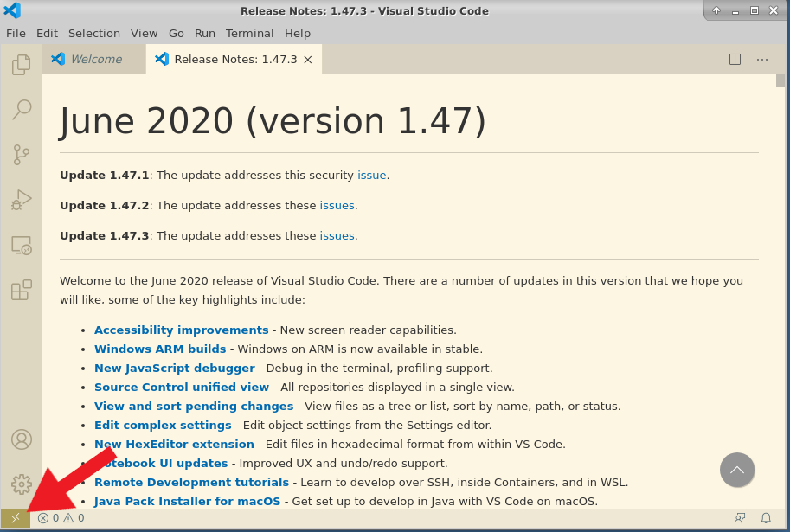Open the Explorer view in the activity bar
The image size is (790, 532).
click(x=21, y=65)
